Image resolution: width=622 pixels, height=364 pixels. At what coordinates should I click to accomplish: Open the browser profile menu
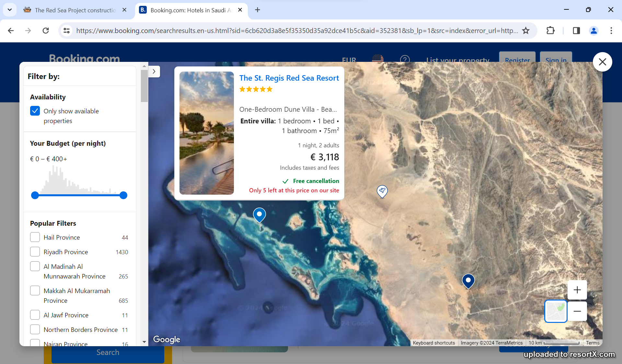(x=594, y=30)
